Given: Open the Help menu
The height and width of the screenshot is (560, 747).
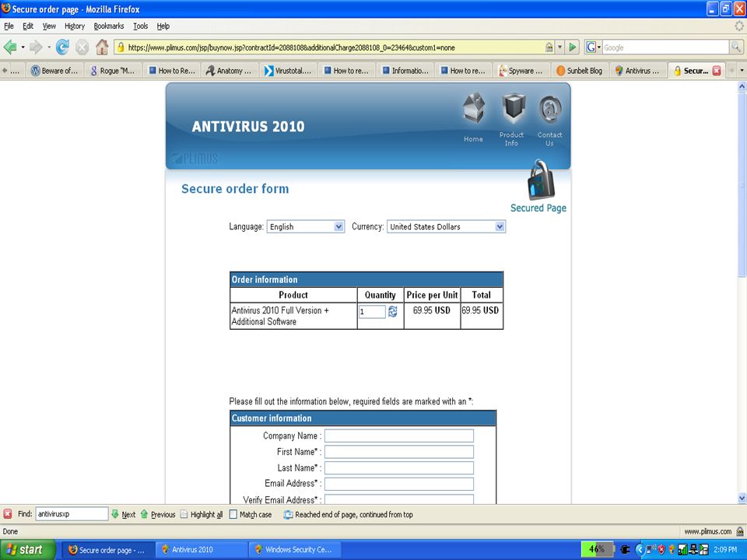Looking at the screenshot, I should [163, 26].
